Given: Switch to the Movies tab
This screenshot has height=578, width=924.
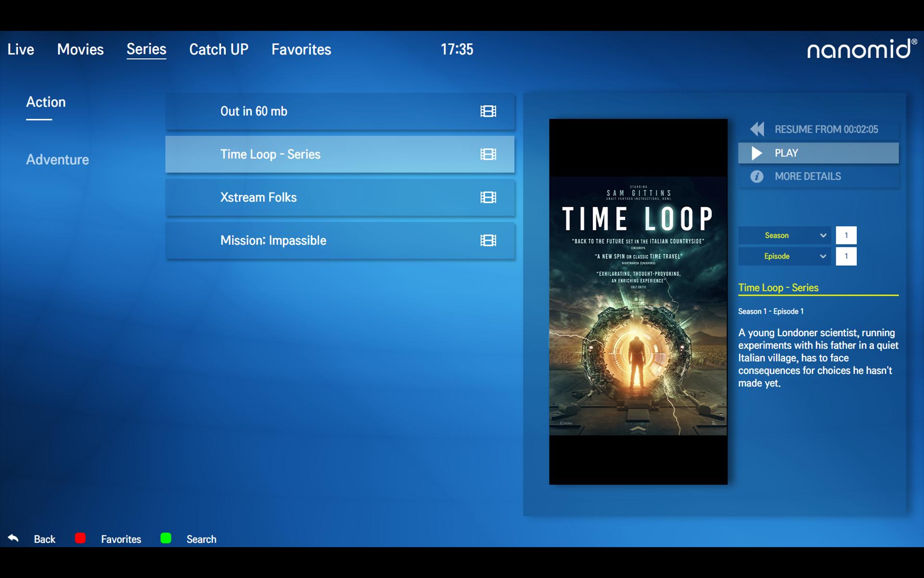Looking at the screenshot, I should [80, 49].
